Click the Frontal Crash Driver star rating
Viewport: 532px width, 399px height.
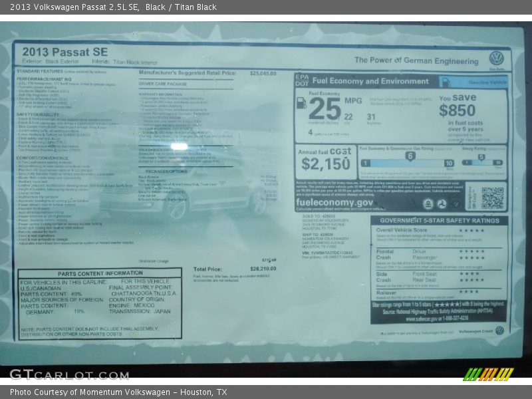click(472, 251)
